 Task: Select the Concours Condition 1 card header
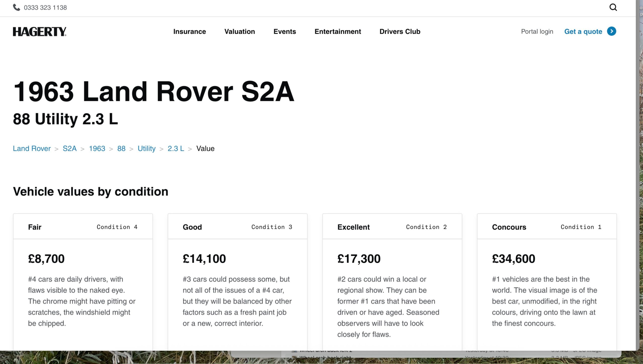point(547,227)
